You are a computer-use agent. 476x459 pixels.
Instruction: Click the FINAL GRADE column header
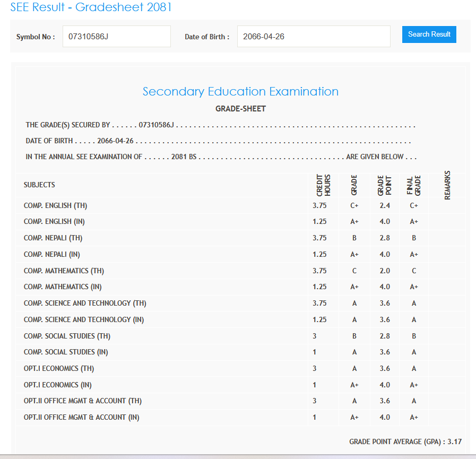pyautogui.click(x=414, y=185)
